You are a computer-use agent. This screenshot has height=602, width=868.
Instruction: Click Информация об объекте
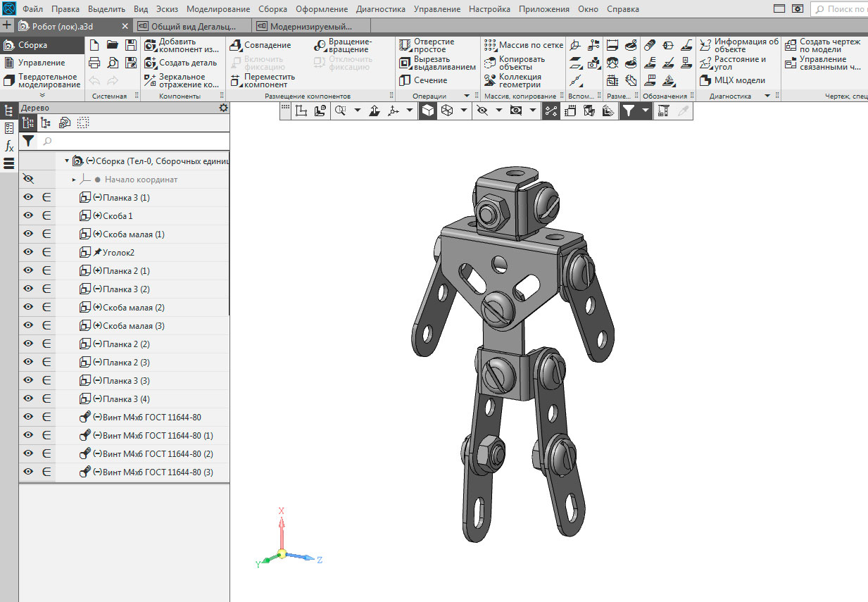pos(739,45)
